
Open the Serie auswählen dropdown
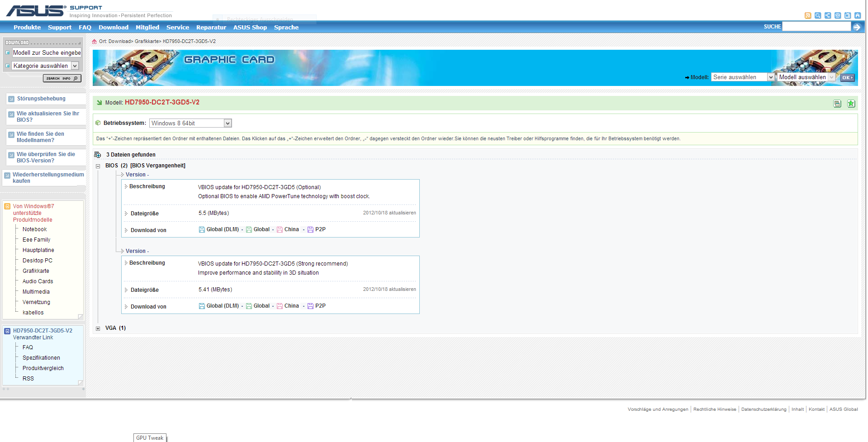tap(743, 77)
